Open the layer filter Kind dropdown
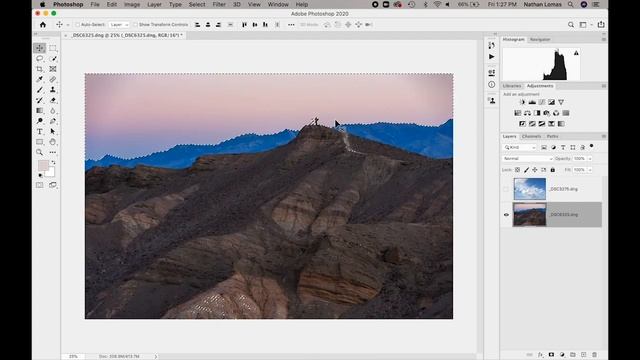The height and width of the screenshot is (360, 640). [x=520, y=147]
